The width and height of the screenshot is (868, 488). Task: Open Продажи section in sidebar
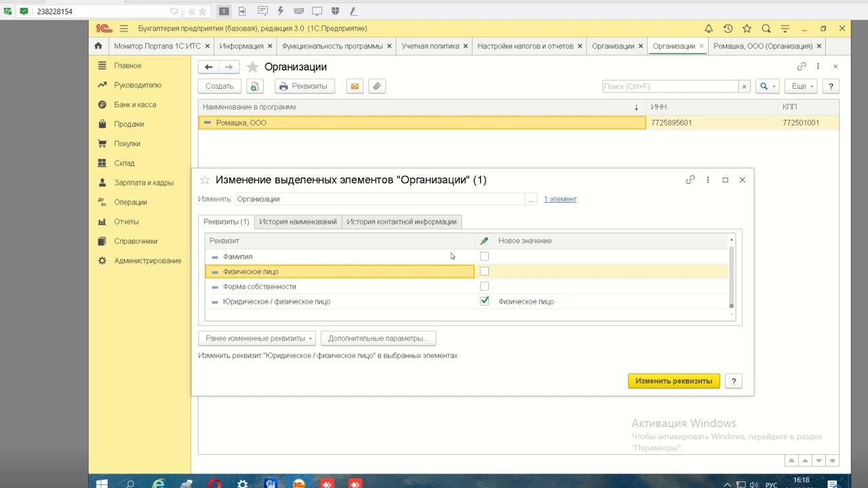point(129,124)
